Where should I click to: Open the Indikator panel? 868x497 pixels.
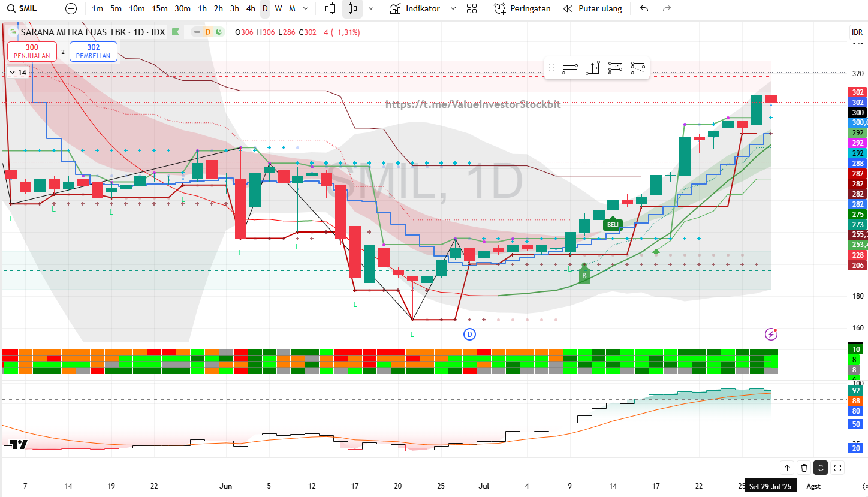tap(415, 8)
